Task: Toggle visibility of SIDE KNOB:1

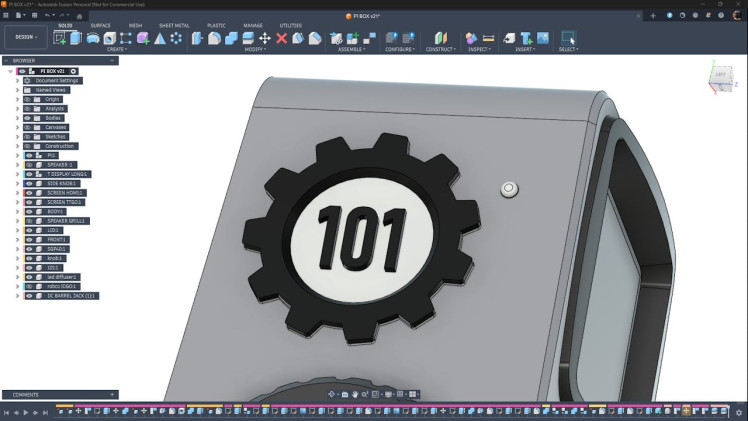Action: pos(29,184)
